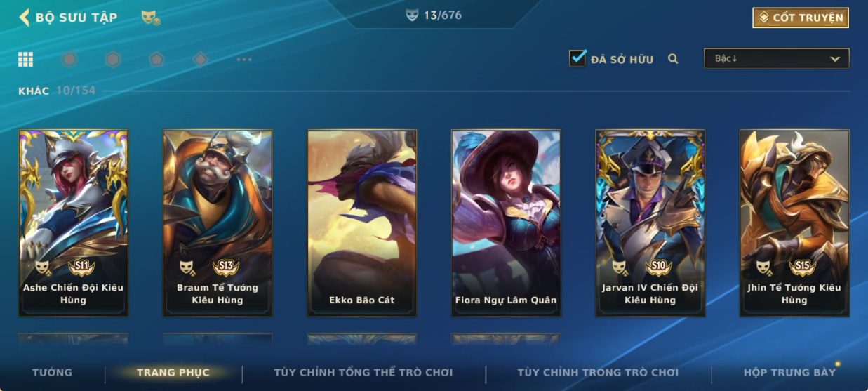Click the Cốt Truyện button
Screen dimensions: 868x391
(801, 18)
